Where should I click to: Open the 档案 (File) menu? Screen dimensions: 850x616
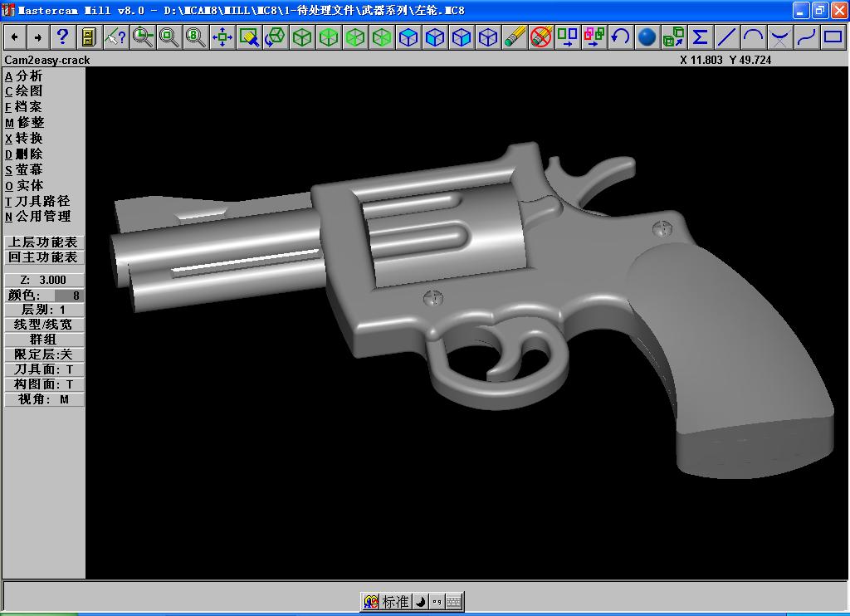click(23, 107)
